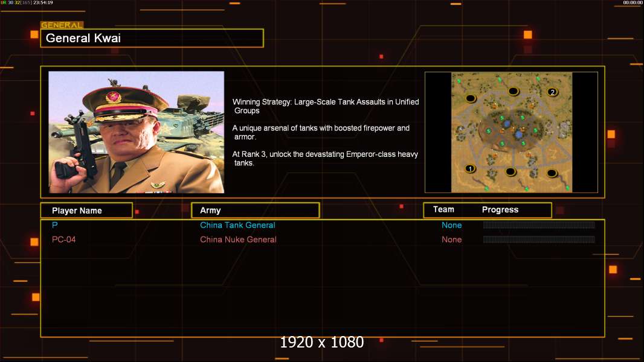Screen dimensions: 644x362
Task: Click the Rank 3 Emperor-class tanks text
Action: (x=325, y=158)
